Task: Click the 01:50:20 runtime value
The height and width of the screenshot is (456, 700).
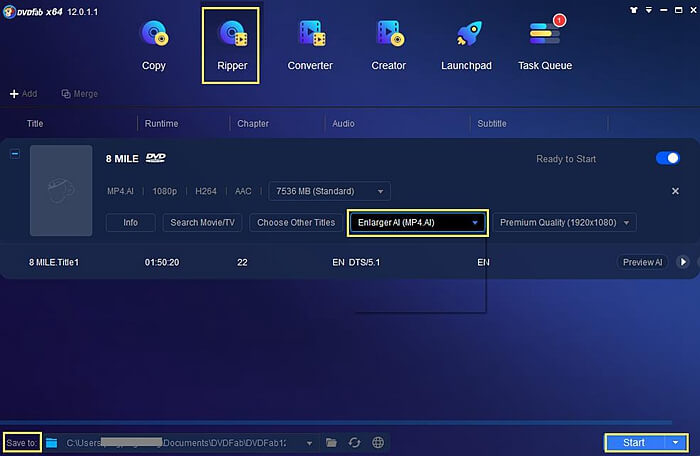Action: 162,262
